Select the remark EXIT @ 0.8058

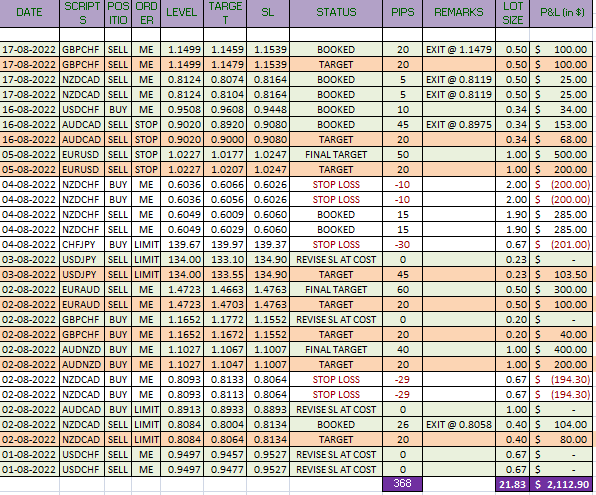point(459,425)
